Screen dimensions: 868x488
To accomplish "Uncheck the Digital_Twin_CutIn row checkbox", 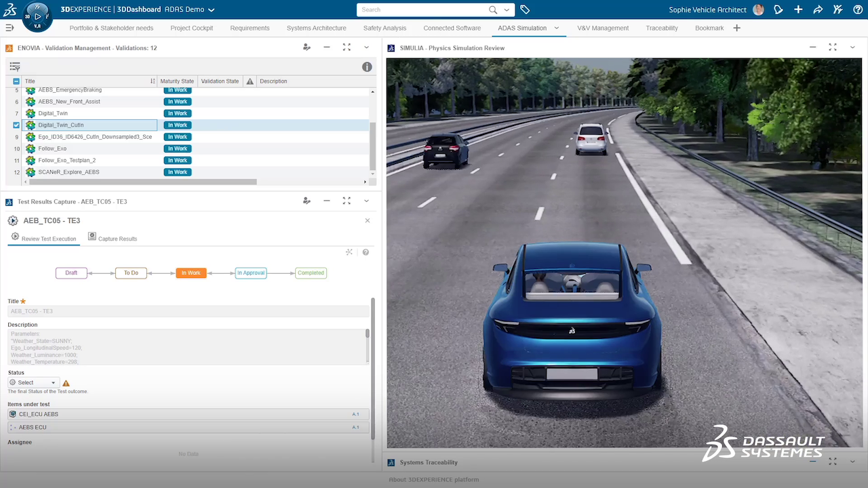I will (x=16, y=125).
